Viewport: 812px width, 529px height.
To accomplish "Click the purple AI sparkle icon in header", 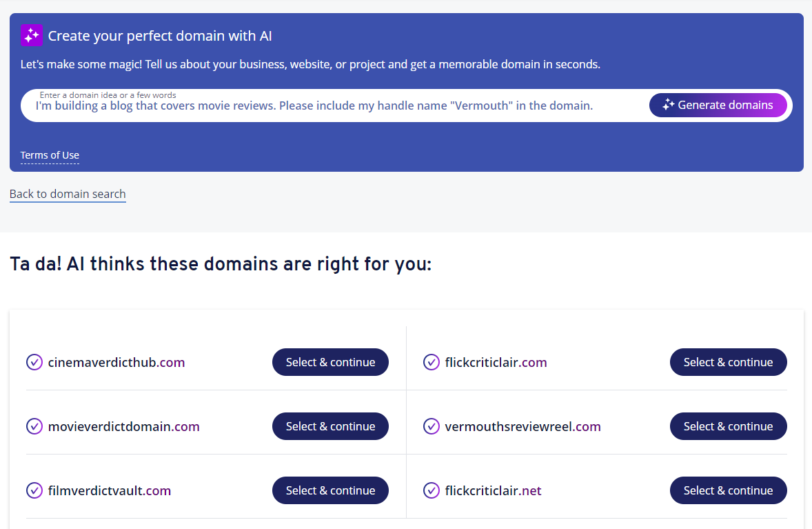I will tap(31, 35).
